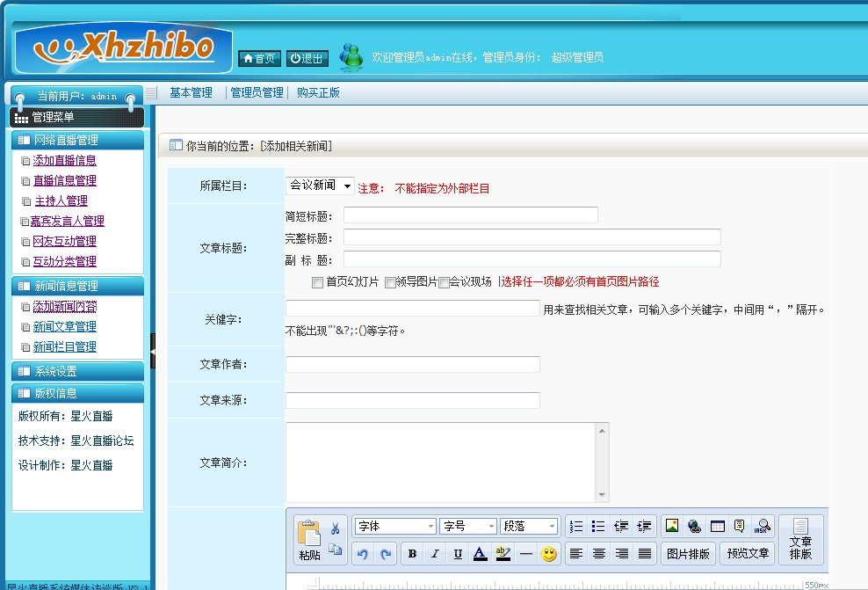This screenshot has height=590, width=868.
Task: Click the Redo arrow icon
Action: click(x=386, y=553)
